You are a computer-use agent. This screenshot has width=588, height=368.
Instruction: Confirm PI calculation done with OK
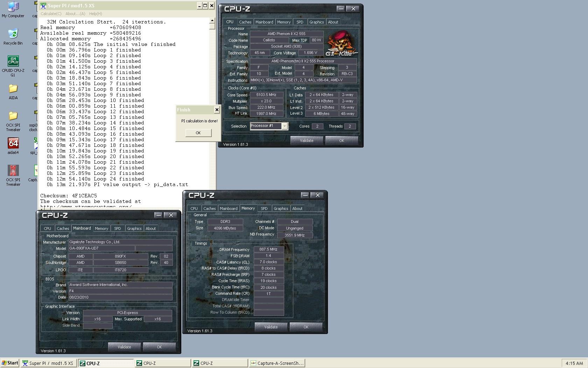point(198,133)
